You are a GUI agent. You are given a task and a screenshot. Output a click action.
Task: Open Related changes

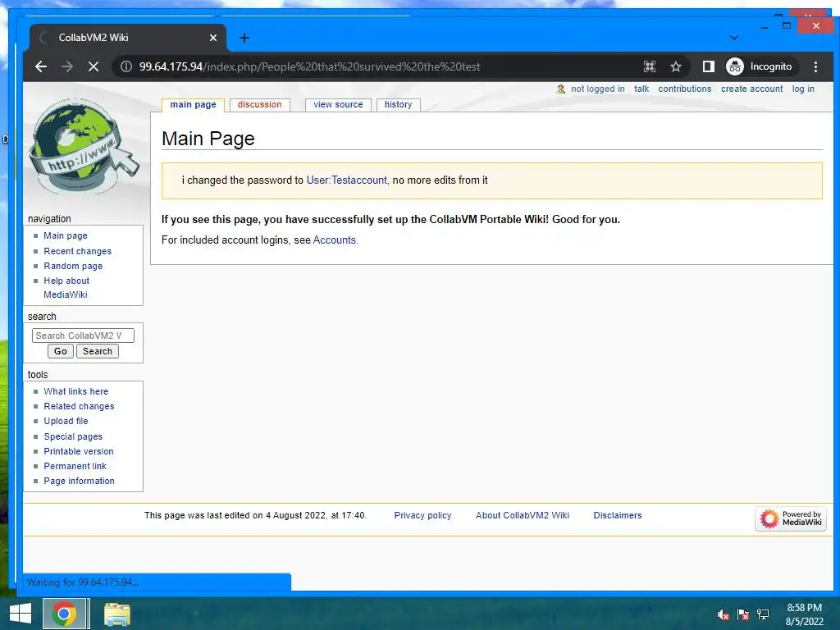coord(79,407)
